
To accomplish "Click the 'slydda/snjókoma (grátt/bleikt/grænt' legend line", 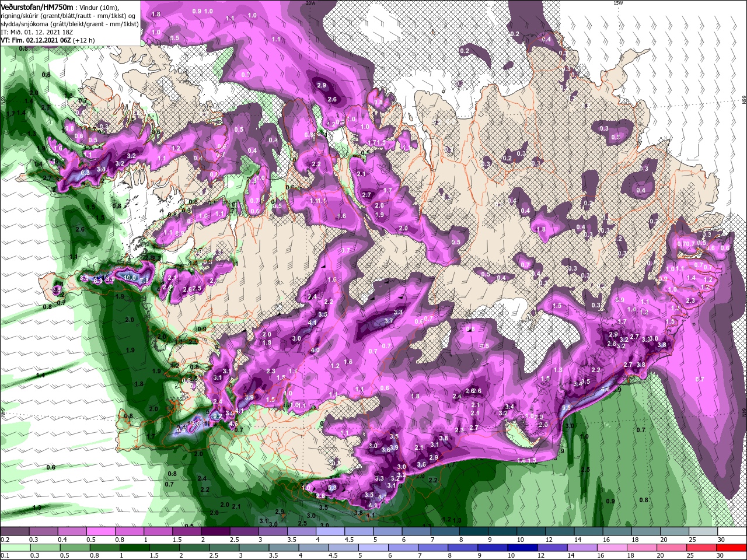I will tap(69, 23).
